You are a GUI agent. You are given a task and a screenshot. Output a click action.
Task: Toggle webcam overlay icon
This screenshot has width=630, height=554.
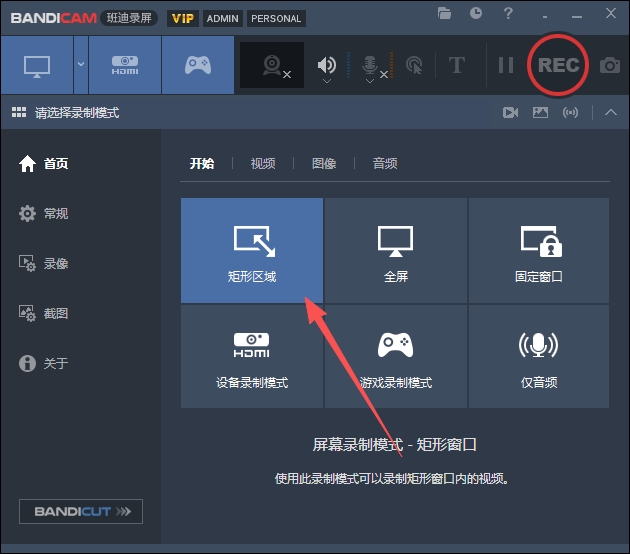(272, 65)
